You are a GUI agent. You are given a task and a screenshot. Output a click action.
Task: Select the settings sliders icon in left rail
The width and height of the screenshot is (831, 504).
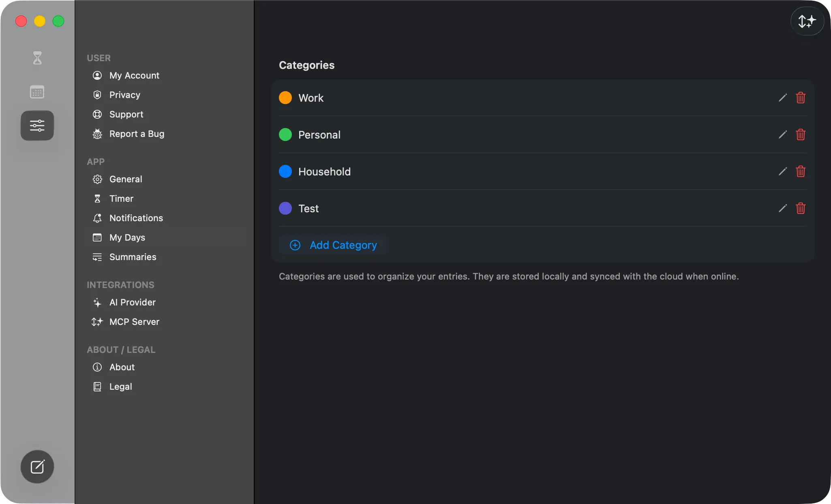37,126
